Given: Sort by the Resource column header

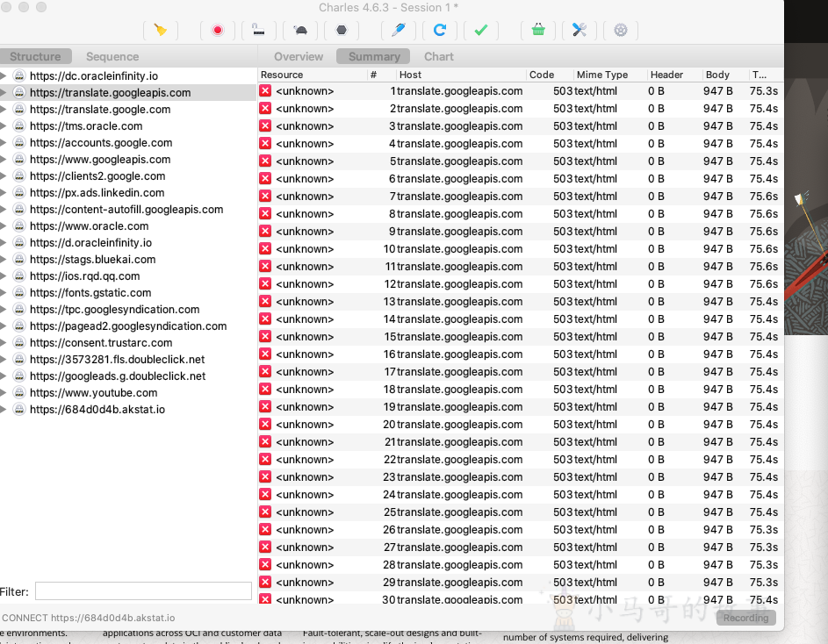Looking at the screenshot, I should coord(313,75).
